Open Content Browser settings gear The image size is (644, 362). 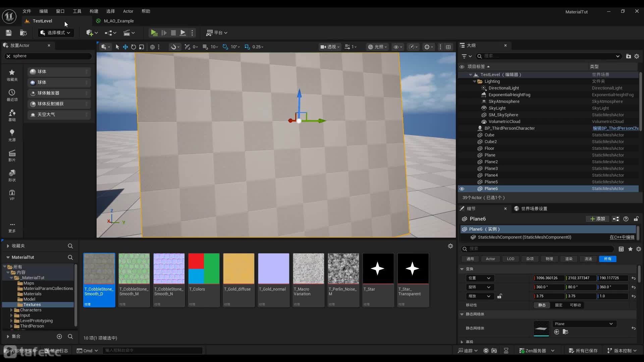coord(450,246)
